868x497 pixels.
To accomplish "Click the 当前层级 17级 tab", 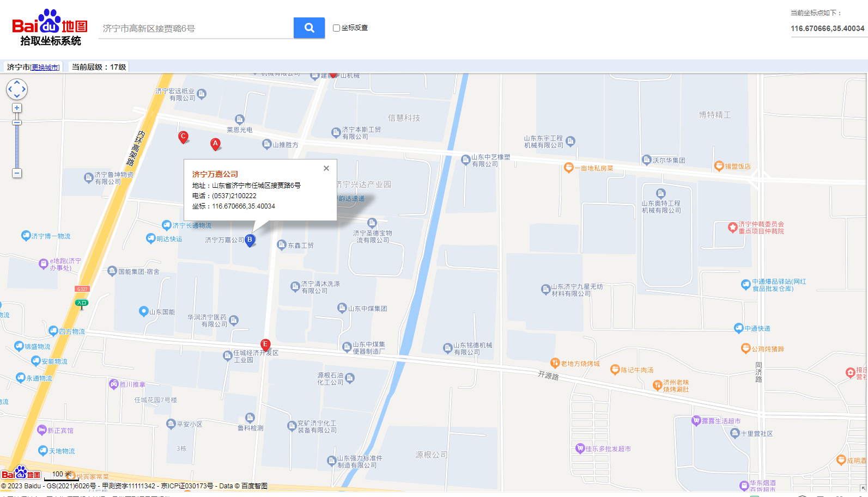I will click(99, 67).
